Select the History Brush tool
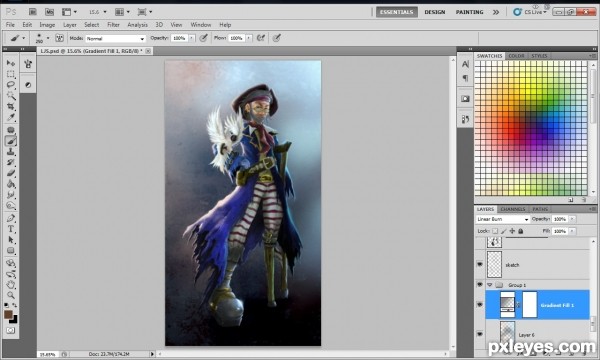The height and width of the screenshot is (360, 600). (11, 163)
